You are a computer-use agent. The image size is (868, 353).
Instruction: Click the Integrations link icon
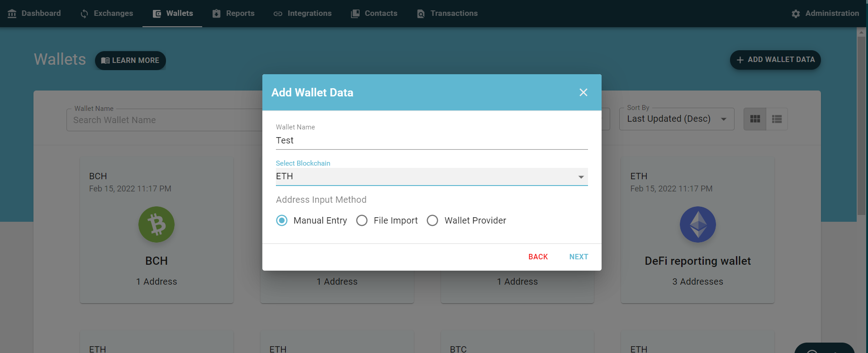click(x=278, y=14)
